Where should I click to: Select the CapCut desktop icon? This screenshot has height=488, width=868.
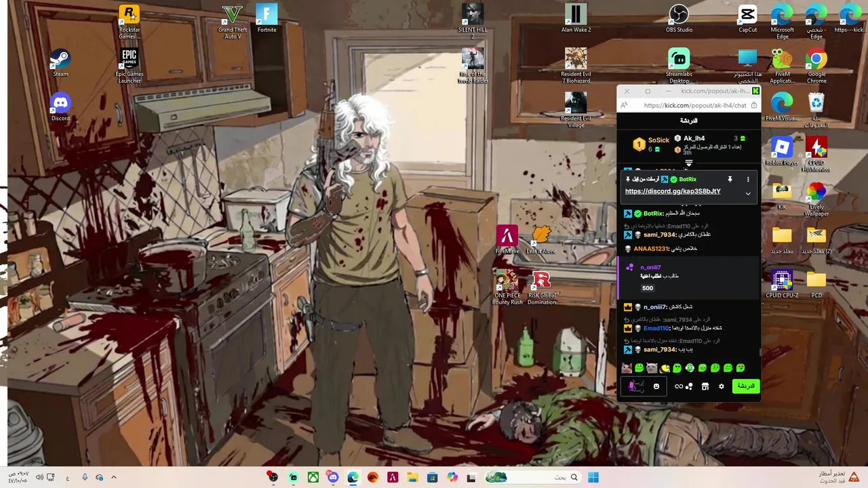747,19
